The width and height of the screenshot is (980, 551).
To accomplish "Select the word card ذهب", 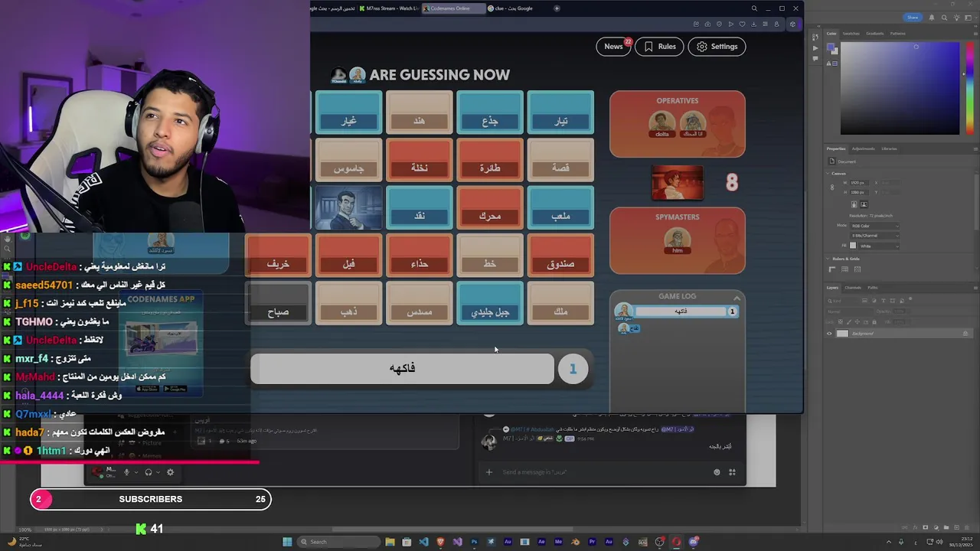I will click(x=348, y=304).
